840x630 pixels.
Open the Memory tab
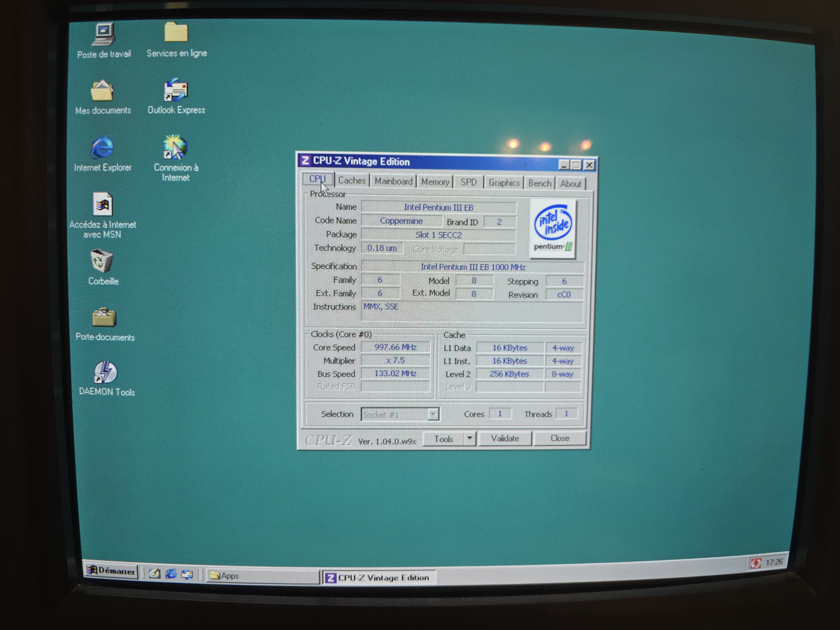click(x=435, y=182)
